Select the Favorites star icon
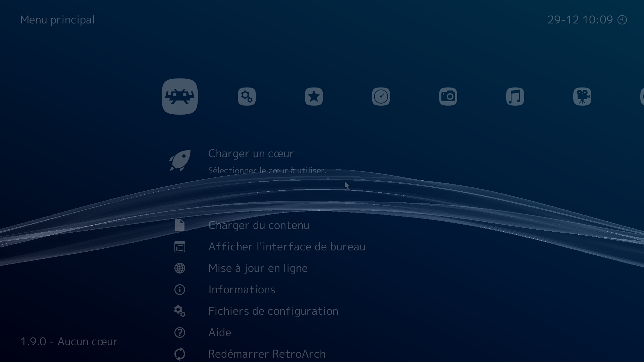This screenshot has height=362, width=644. tap(314, 97)
